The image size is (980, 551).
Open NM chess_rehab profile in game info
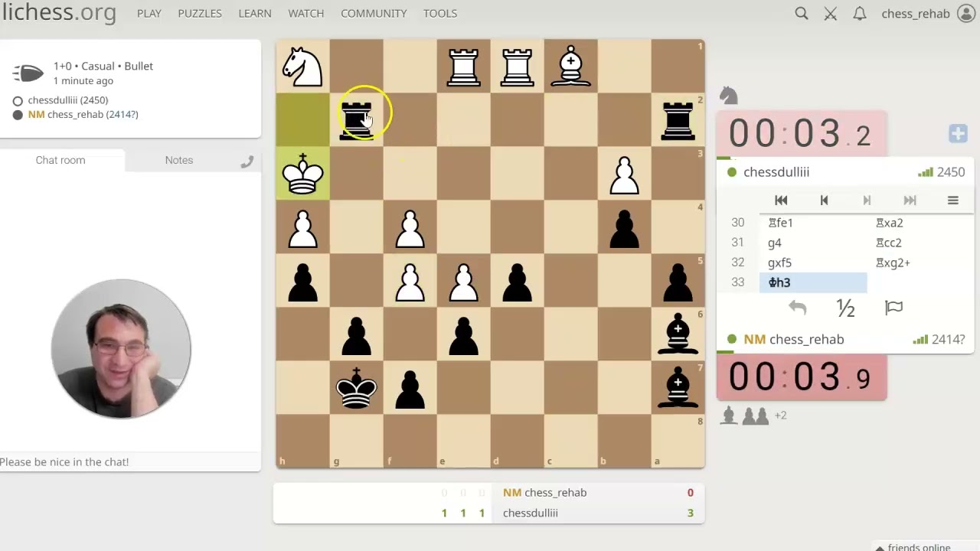pyautogui.click(x=83, y=114)
